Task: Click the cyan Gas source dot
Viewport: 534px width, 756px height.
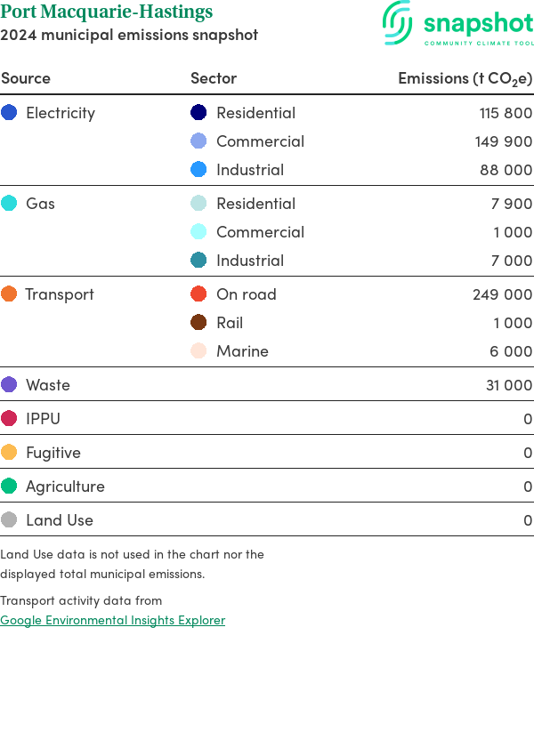Action: 9,204
